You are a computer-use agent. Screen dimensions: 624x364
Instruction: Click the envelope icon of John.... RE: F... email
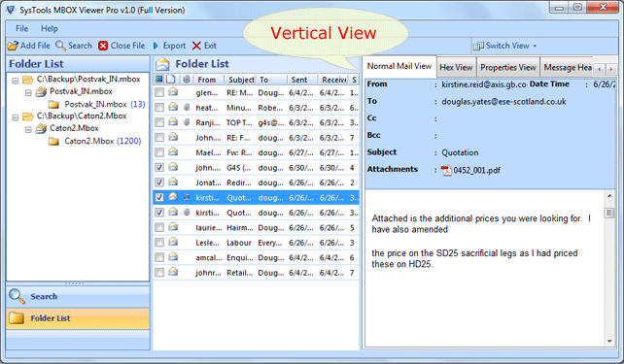(x=173, y=137)
